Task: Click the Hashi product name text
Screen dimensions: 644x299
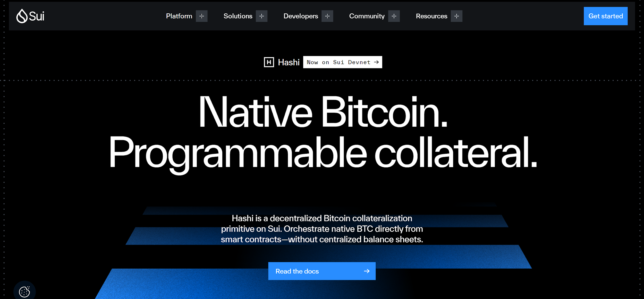Action: 289,62
